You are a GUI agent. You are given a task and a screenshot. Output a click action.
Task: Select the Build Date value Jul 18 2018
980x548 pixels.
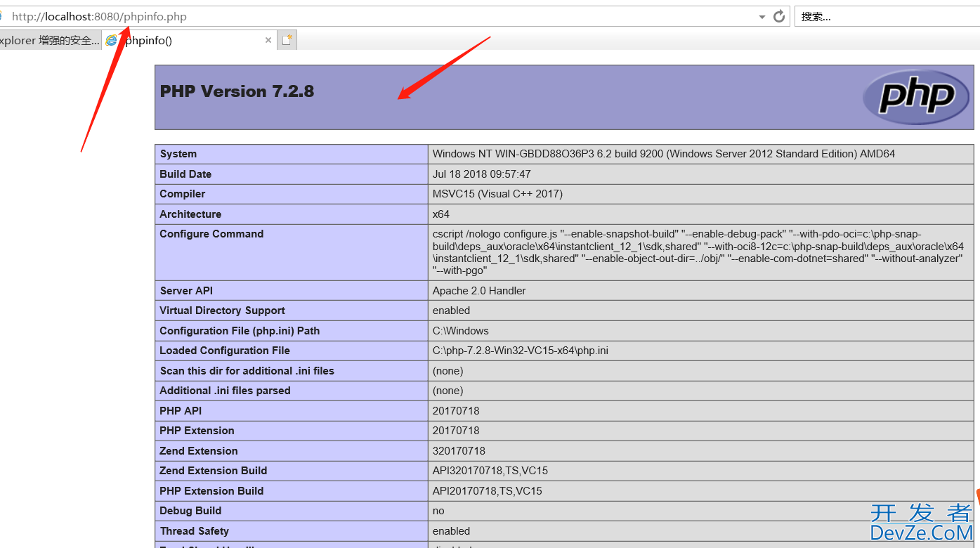point(482,174)
